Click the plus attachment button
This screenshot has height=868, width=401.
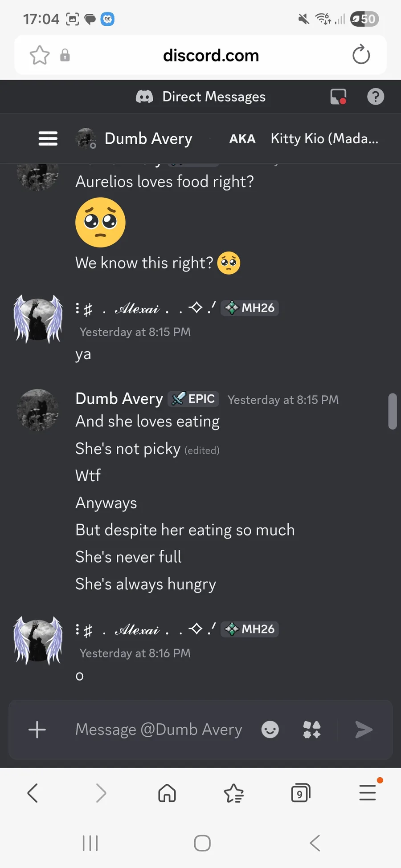[37, 730]
